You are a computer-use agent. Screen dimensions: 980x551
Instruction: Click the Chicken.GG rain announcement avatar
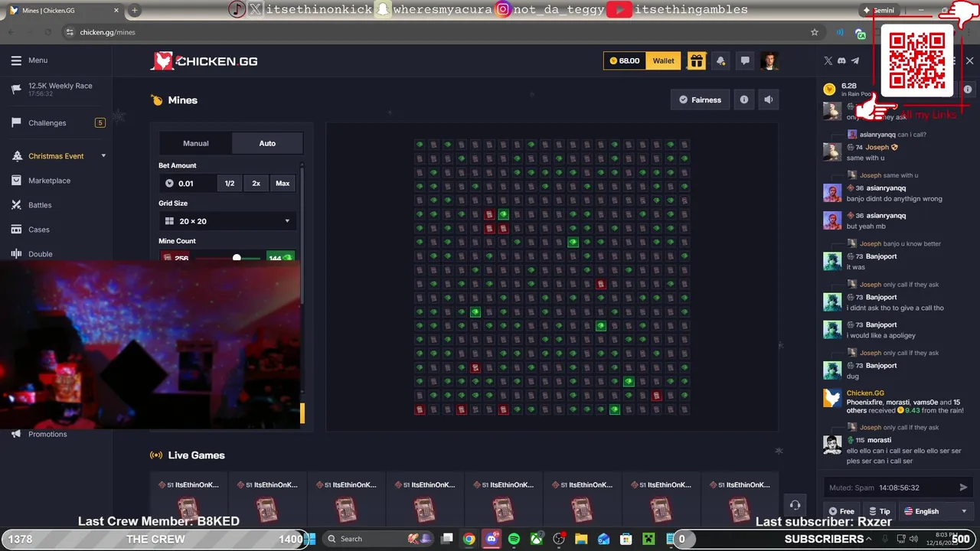pyautogui.click(x=832, y=397)
